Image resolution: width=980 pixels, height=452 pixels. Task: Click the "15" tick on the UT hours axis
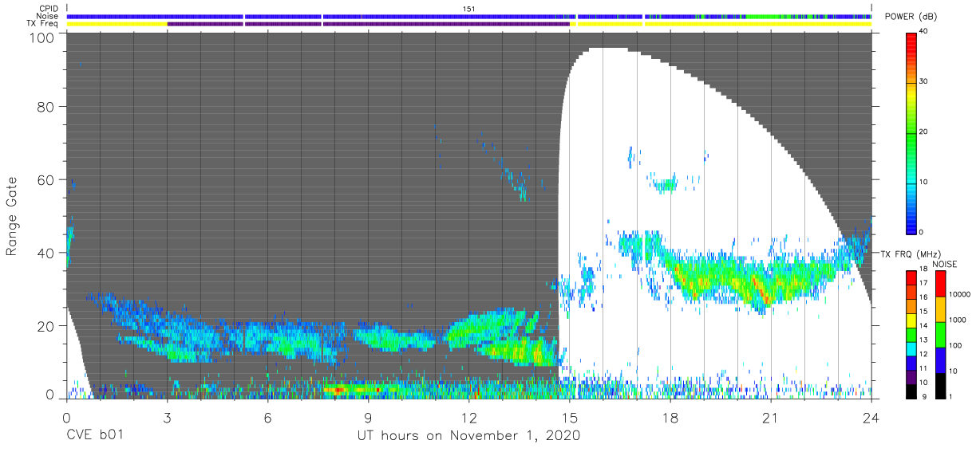570,417
